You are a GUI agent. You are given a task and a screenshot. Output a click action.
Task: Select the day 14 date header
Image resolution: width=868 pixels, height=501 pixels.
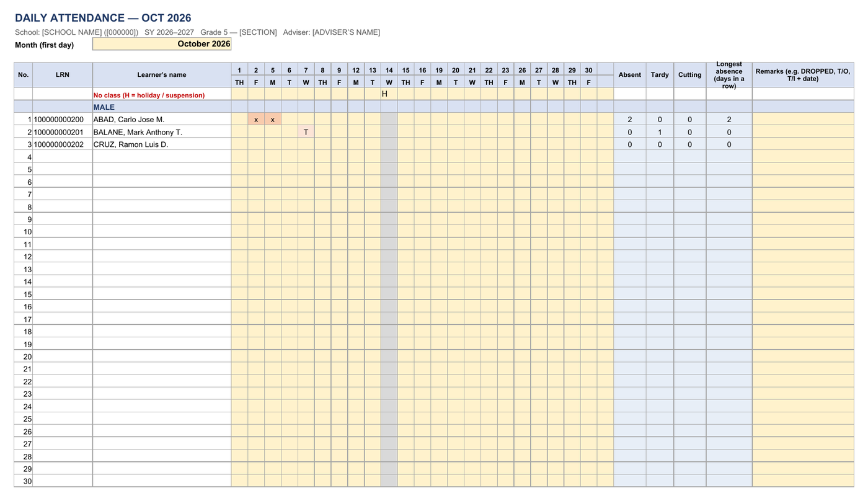[x=389, y=70]
